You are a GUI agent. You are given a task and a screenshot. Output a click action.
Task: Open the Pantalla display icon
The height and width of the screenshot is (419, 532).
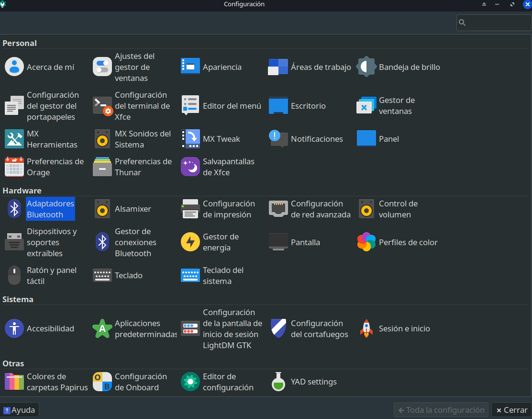[x=278, y=242]
